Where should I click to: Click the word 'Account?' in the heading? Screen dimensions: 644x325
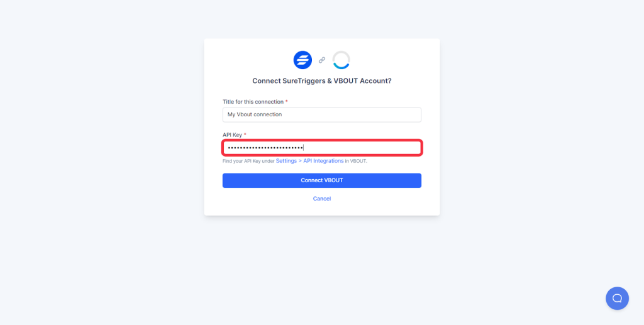pyautogui.click(x=375, y=81)
